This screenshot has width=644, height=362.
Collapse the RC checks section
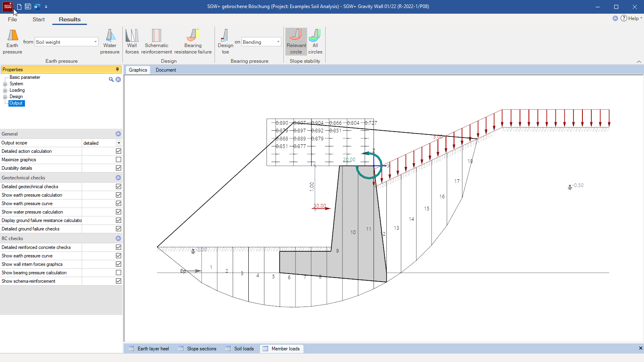pyautogui.click(x=118, y=239)
